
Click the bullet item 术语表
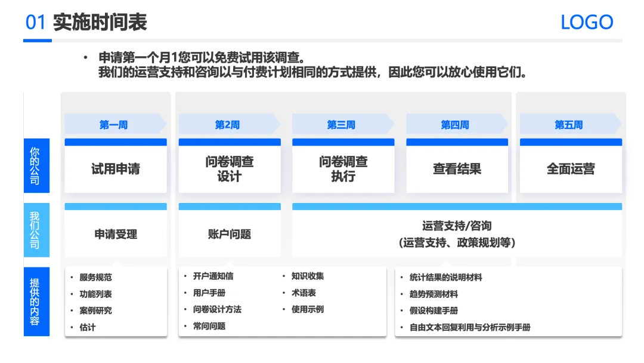304,293
